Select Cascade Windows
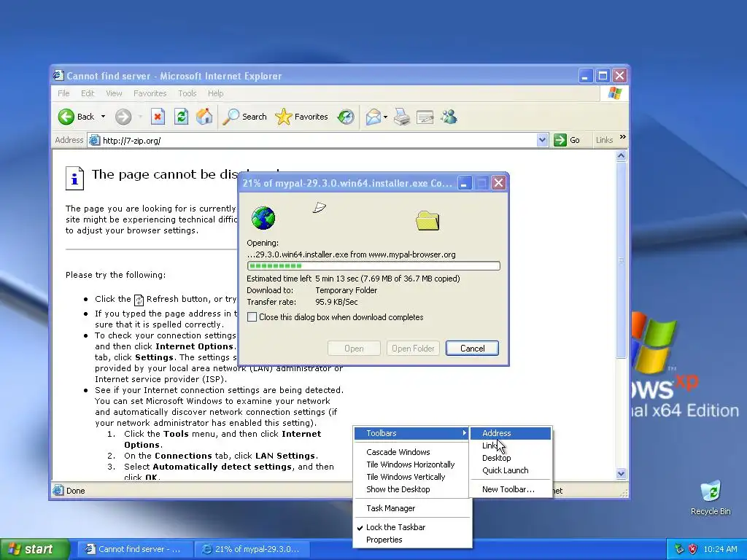 (413, 452)
